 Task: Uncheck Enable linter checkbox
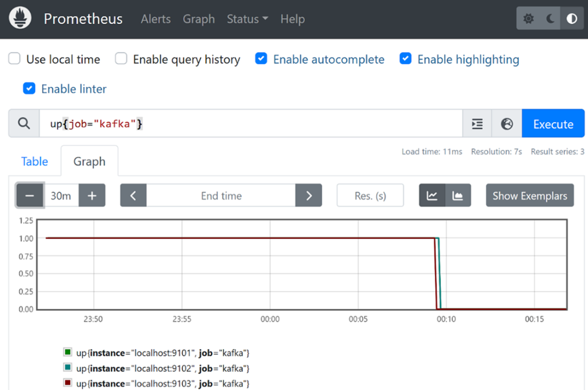click(x=29, y=88)
